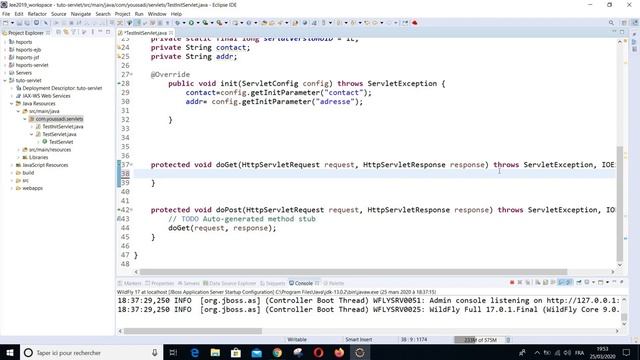Open Firefox from taskbar
Viewport: 640px width, 360px height.
pyautogui.click(x=339, y=353)
